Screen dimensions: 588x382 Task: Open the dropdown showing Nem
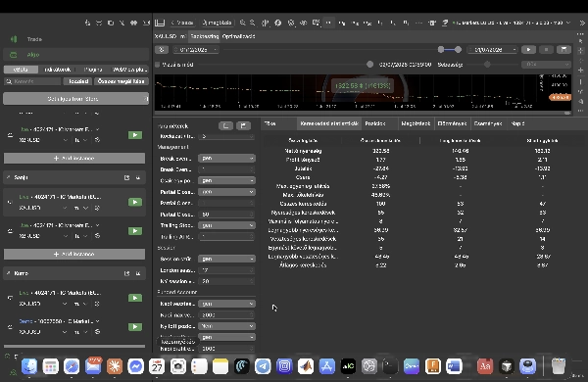(x=226, y=326)
